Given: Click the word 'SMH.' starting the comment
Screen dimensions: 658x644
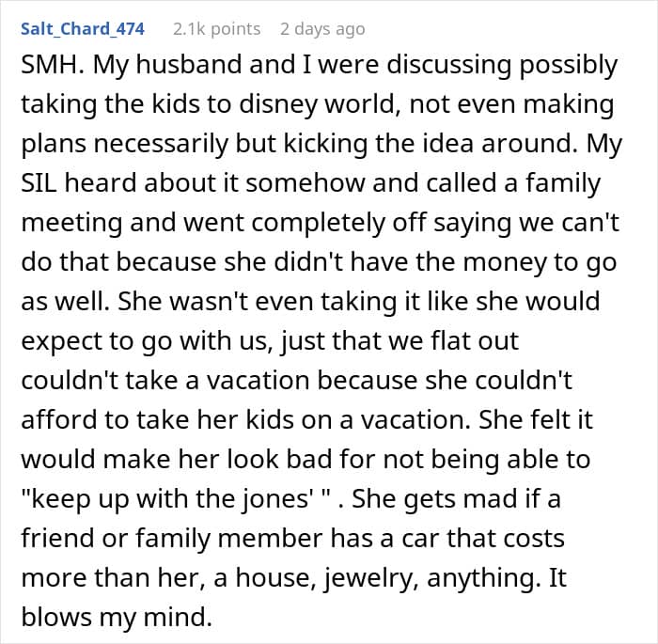Looking at the screenshot, I should 53,65.
